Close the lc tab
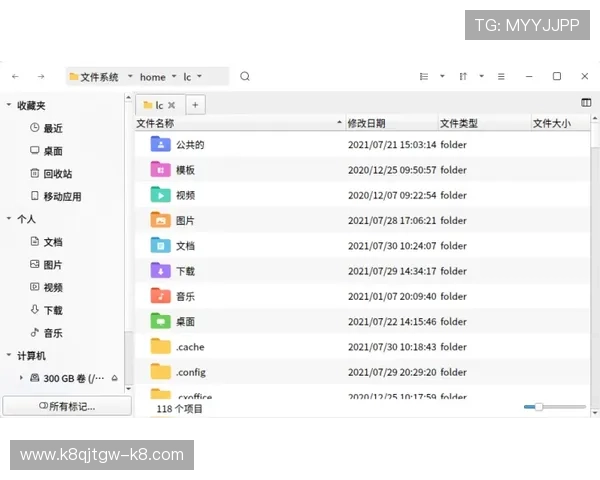The height and width of the screenshot is (480, 600). point(171,105)
